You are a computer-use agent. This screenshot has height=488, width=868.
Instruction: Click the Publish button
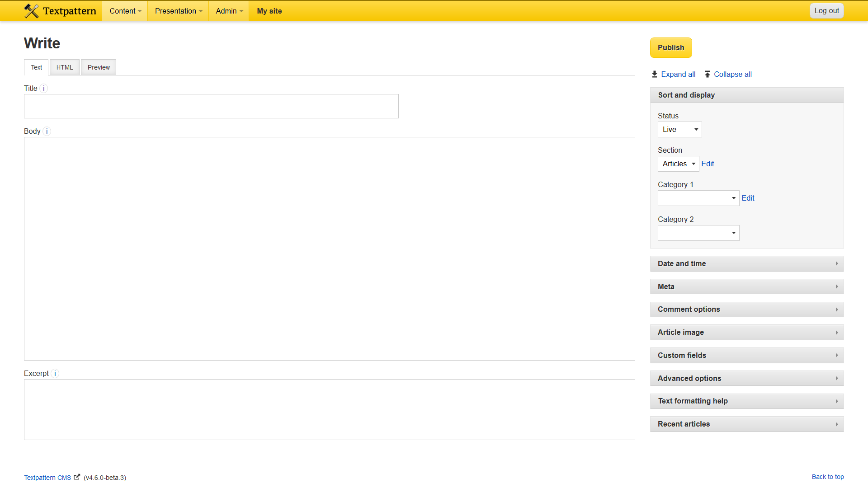pyautogui.click(x=671, y=47)
